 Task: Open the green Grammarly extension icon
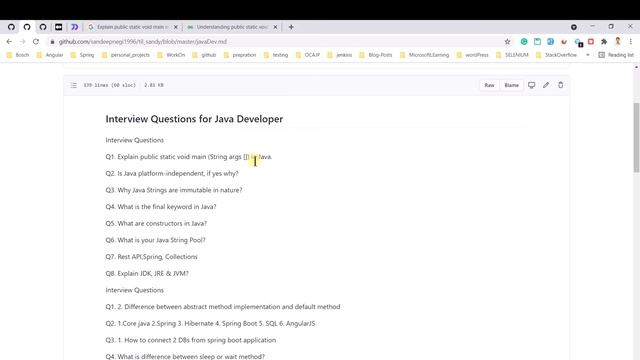coord(524,42)
